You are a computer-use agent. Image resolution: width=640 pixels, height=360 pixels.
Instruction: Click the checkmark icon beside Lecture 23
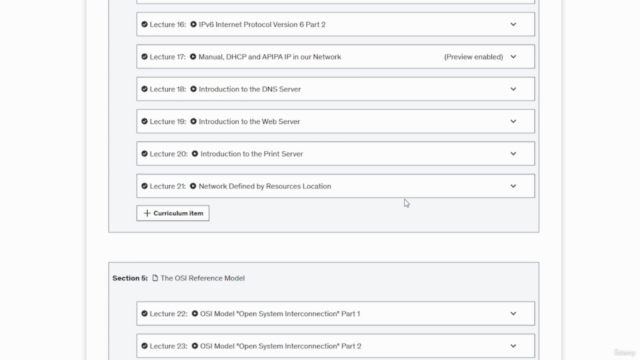(x=144, y=346)
